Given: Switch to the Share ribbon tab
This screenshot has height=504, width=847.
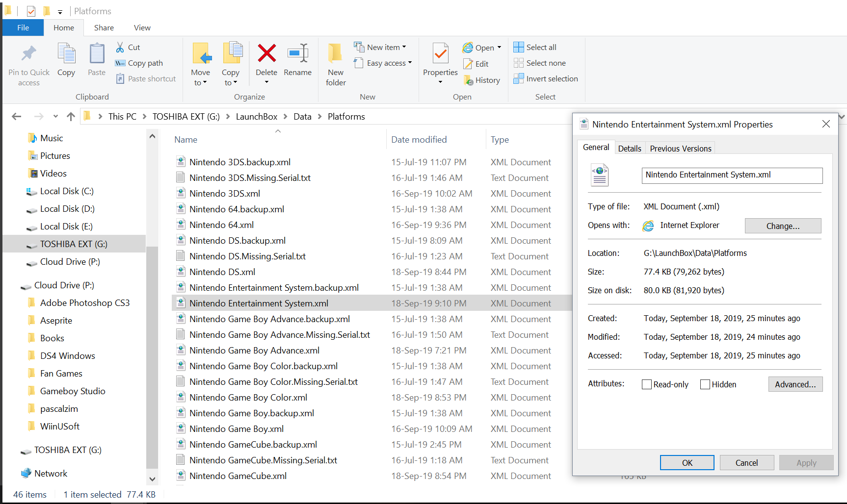Looking at the screenshot, I should 104,28.
